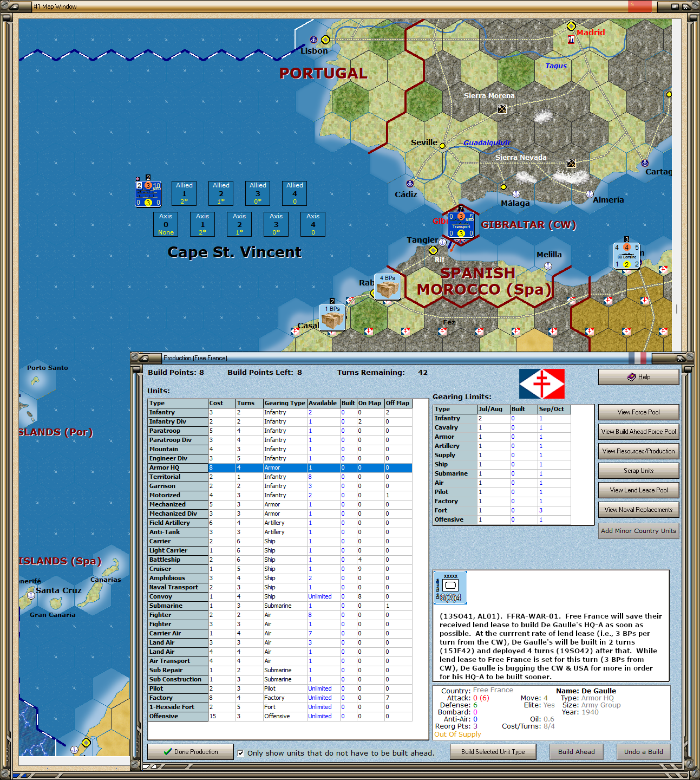Select the Engineer Div unit row
700x780 pixels.
click(280, 458)
